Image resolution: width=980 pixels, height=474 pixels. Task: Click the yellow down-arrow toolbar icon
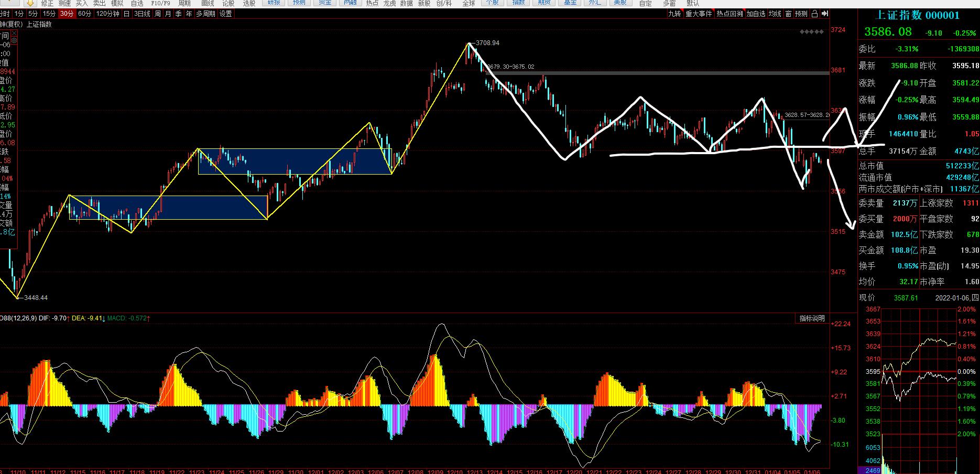point(30,3)
